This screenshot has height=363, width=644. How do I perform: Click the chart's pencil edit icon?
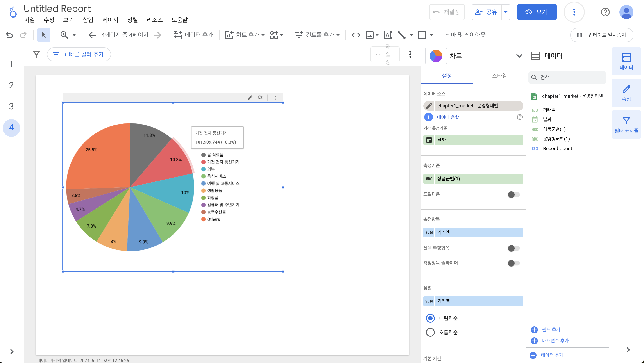click(250, 98)
